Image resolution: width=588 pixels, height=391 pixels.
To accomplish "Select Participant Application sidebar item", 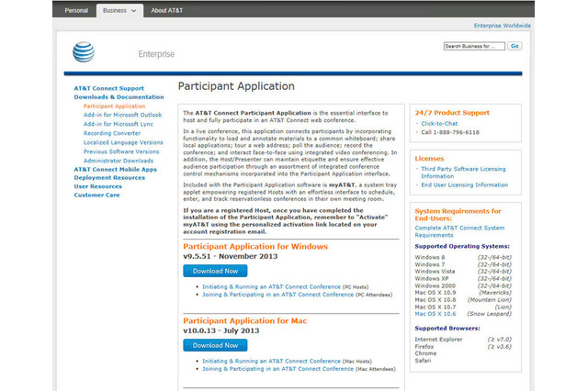I will click(114, 106).
